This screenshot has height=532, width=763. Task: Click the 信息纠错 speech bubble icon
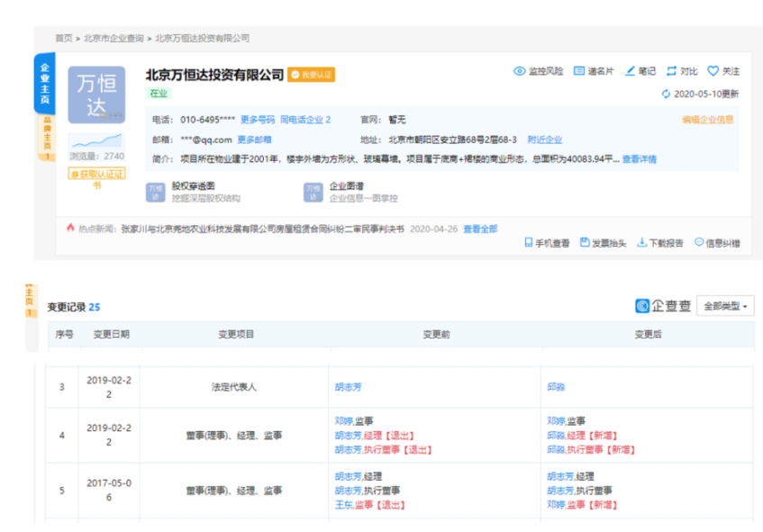pos(699,242)
